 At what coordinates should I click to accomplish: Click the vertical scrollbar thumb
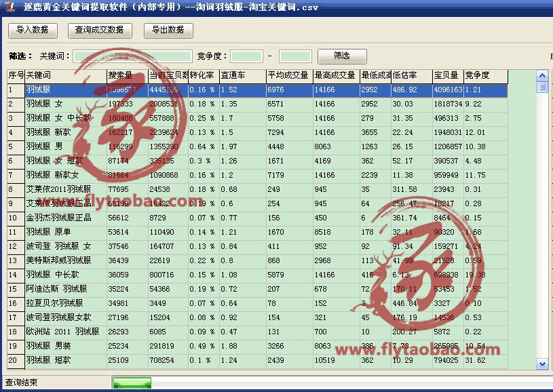click(x=542, y=87)
